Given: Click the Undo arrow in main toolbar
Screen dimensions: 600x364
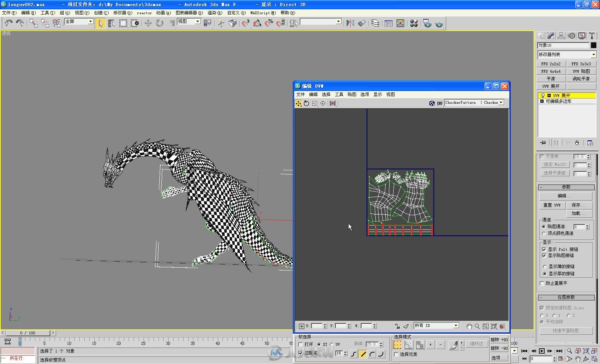Looking at the screenshot, I should [x=9, y=24].
